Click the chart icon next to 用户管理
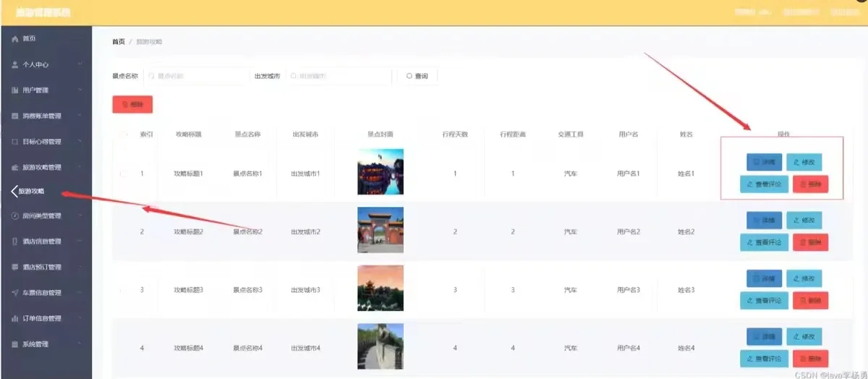This screenshot has width=868, height=379. (15, 90)
